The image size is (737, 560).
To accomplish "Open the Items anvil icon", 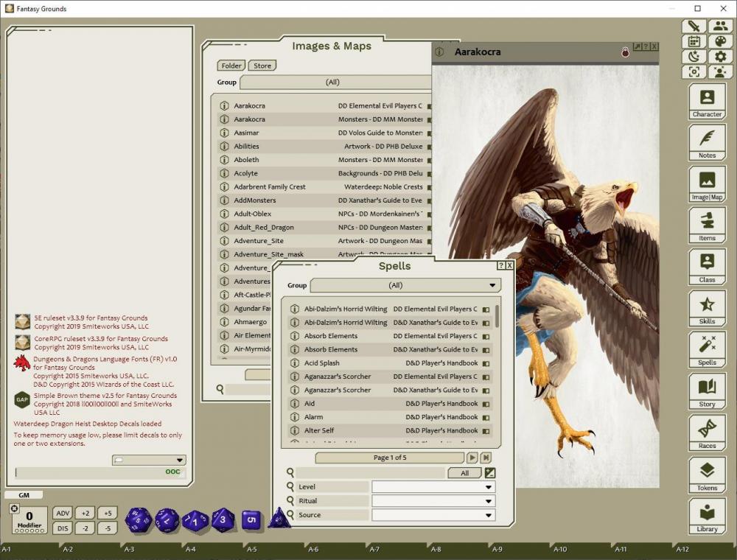I will click(x=707, y=225).
